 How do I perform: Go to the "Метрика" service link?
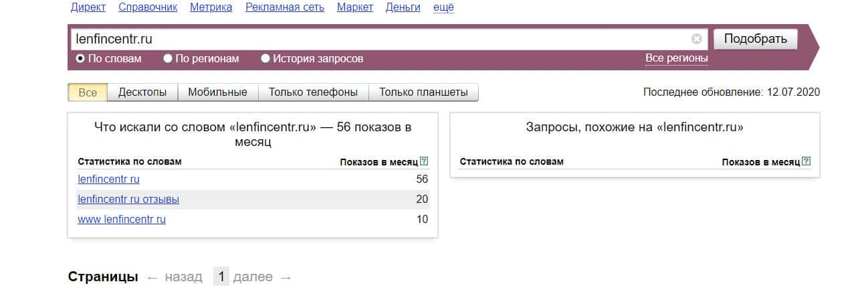pyautogui.click(x=211, y=7)
